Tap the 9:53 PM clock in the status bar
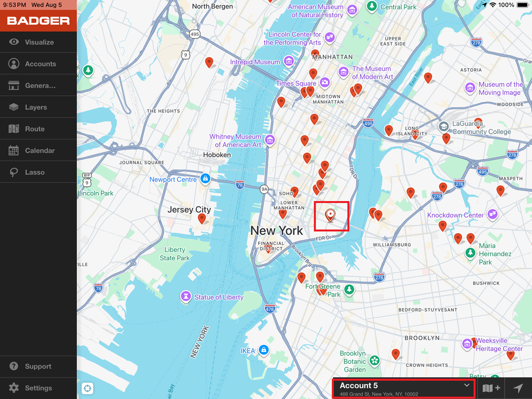 tap(15, 5)
